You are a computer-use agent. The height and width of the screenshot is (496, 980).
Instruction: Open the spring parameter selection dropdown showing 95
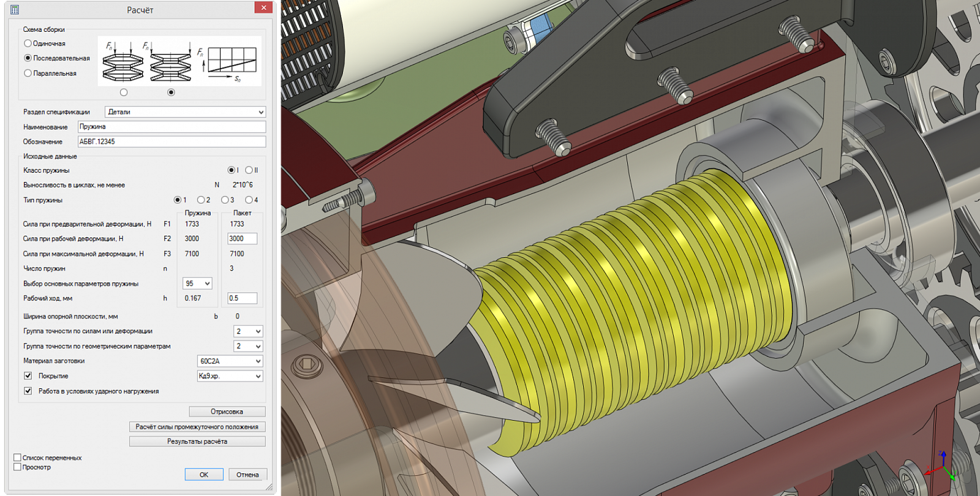[197, 284]
